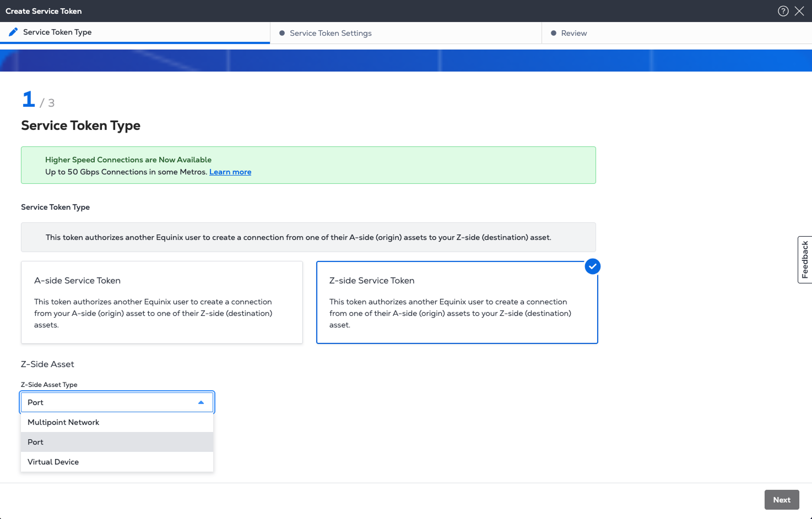The width and height of the screenshot is (812, 519).
Task: Click the pencil icon on first step
Action: pyautogui.click(x=13, y=32)
